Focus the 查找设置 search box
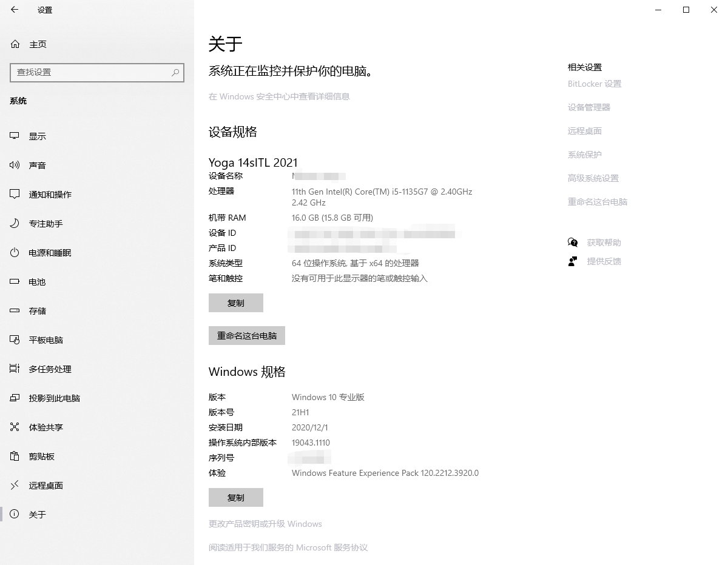This screenshot has width=728, height=565. (x=97, y=72)
